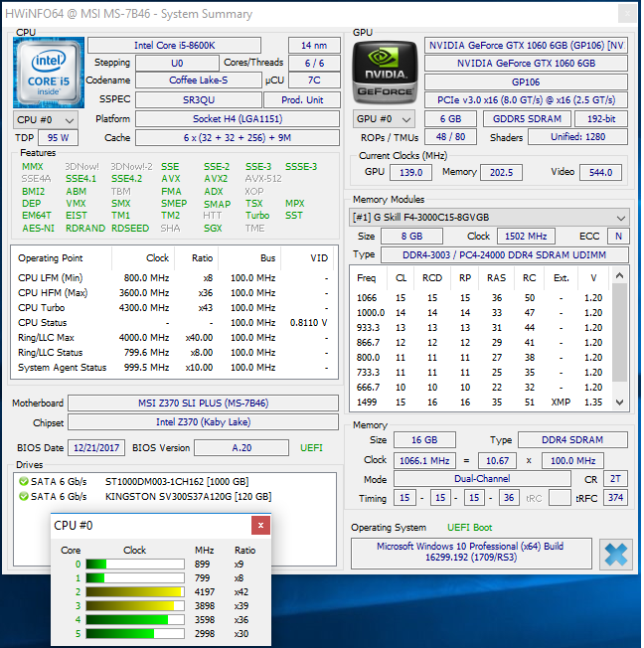Click the core 5 clock bar
644x648 pixels.
point(135,633)
